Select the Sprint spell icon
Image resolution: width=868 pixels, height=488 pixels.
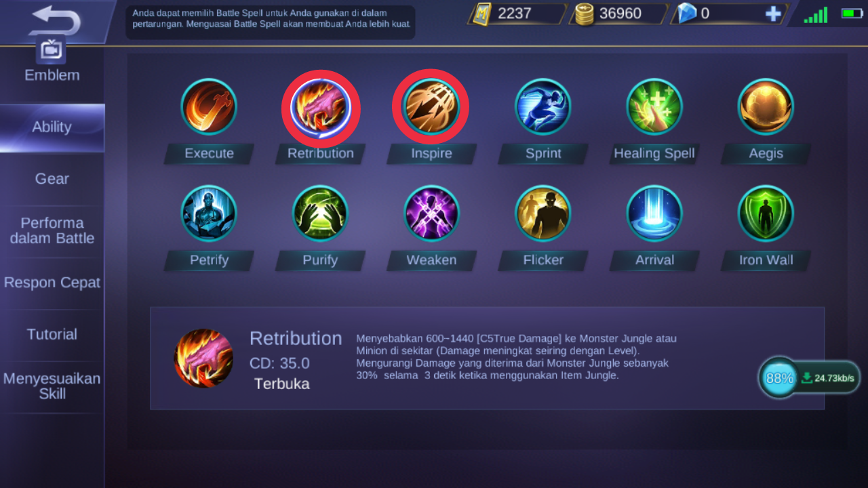[x=542, y=107]
